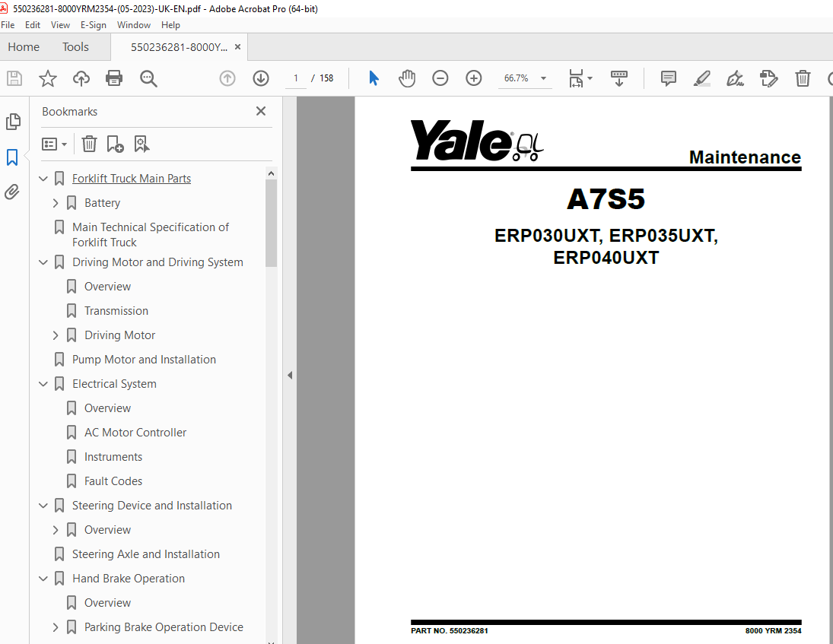Go to Pump Motor and Installation

point(144,360)
